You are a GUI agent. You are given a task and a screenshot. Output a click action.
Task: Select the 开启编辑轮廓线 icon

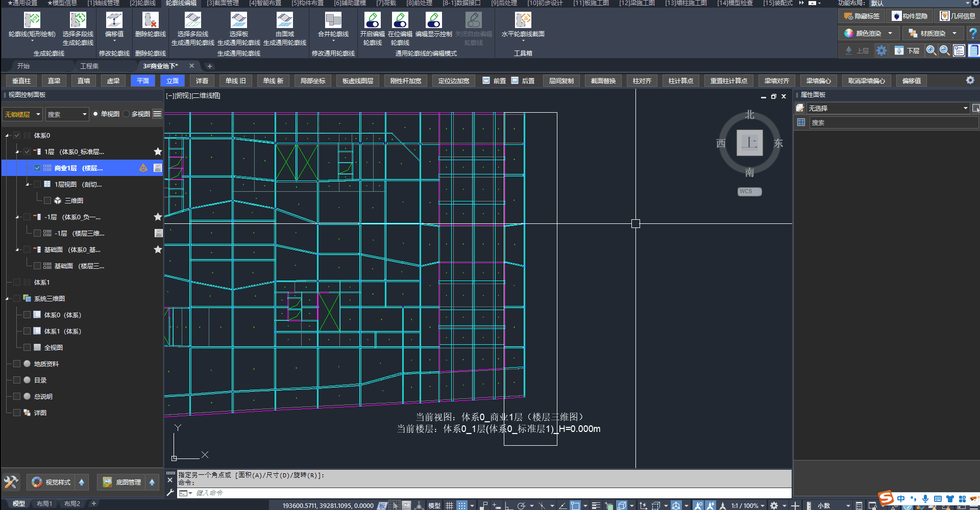[x=372, y=20]
